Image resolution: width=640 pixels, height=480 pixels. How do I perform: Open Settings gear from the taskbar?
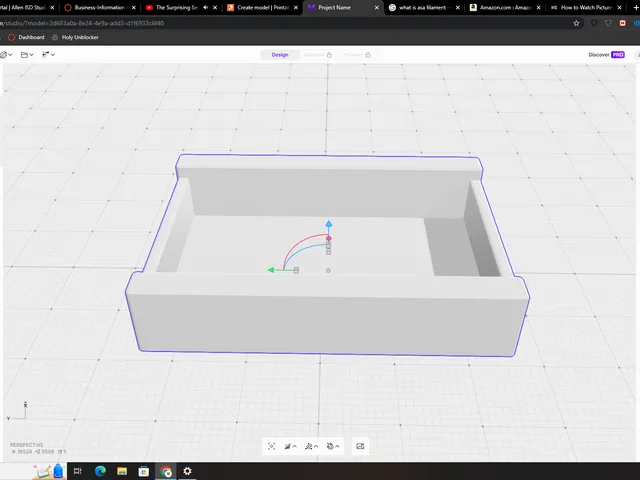tap(187, 471)
